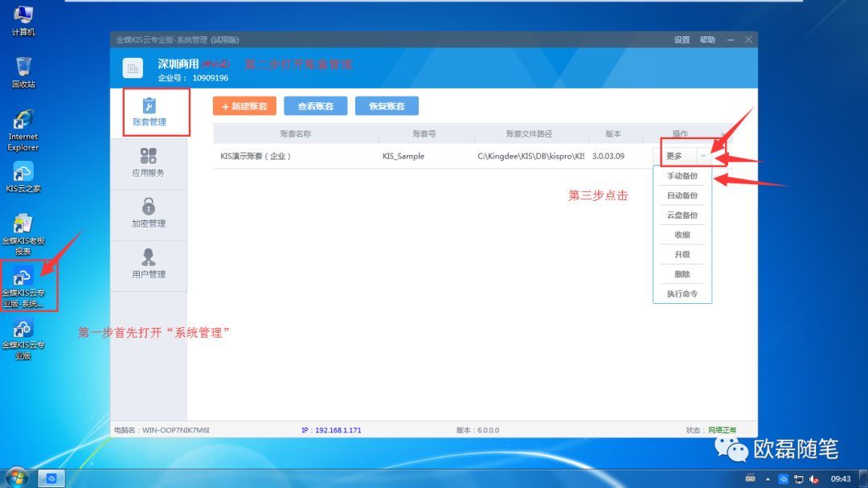The image size is (868, 488).
Task: Select 金蝶KIS云专业版 desktop shortcut
Action: point(23,339)
